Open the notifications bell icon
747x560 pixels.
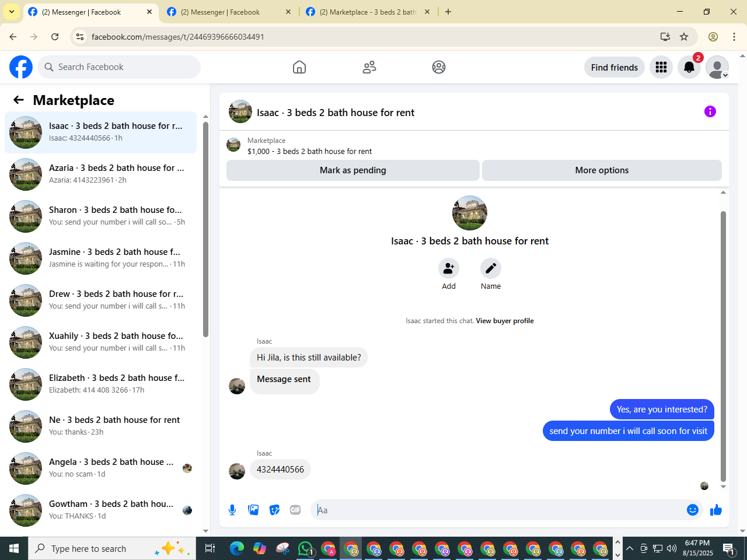click(689, 67)
